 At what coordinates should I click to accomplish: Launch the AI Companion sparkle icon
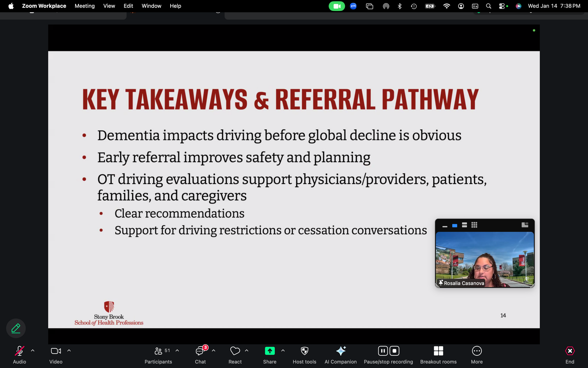click(341, 351)
